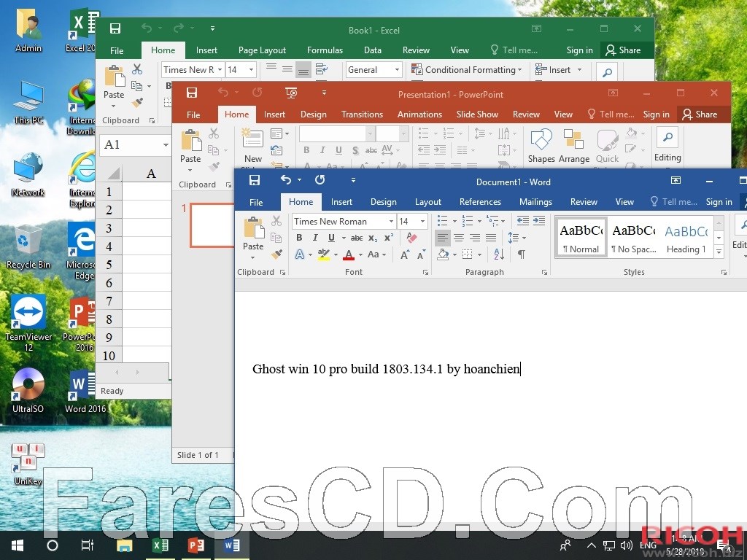The height and width of the screenshot is (560, 747).
Task: Click the Shading paint bucket in Word
Action: 443,254
